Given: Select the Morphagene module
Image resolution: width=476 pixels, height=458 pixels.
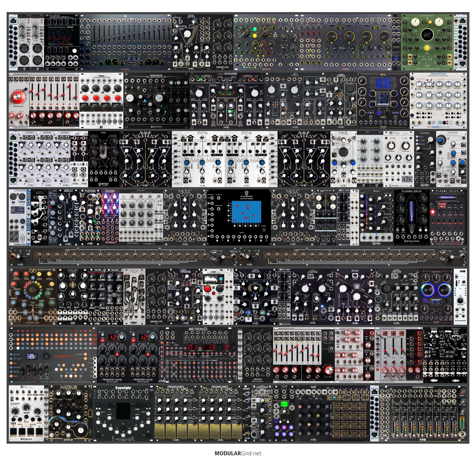Looking at the screenshot, I should (x=255, y=296).
